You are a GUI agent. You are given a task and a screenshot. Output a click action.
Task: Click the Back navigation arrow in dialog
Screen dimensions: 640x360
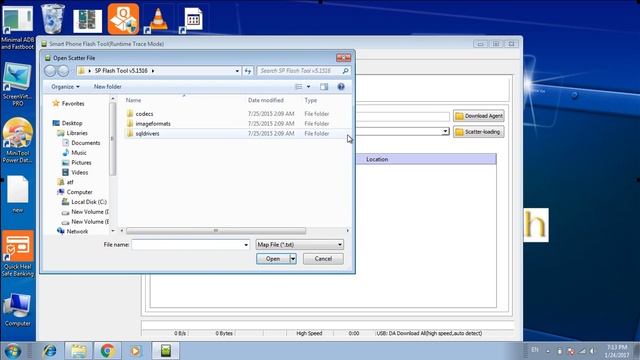[x=50, y=71]
